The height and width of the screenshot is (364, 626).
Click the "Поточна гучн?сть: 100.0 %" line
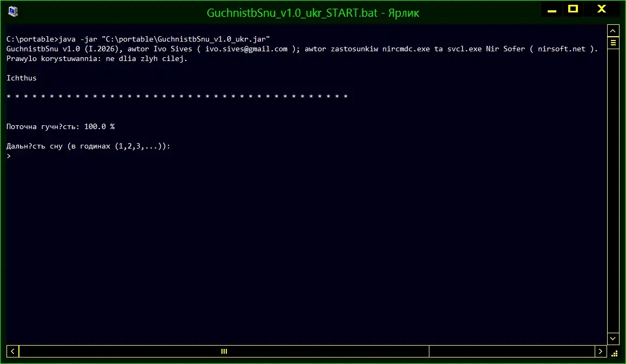[60, 126]
